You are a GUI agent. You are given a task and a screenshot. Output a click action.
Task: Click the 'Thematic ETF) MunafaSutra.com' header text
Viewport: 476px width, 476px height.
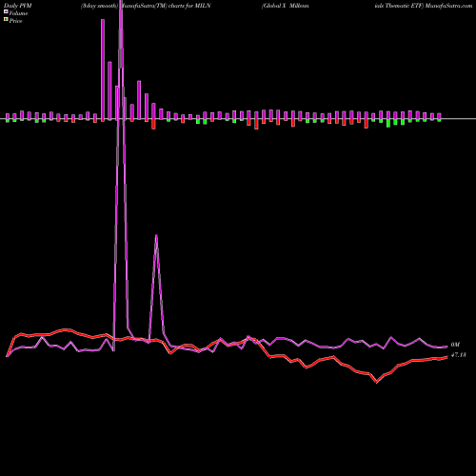tap(428, 6)
